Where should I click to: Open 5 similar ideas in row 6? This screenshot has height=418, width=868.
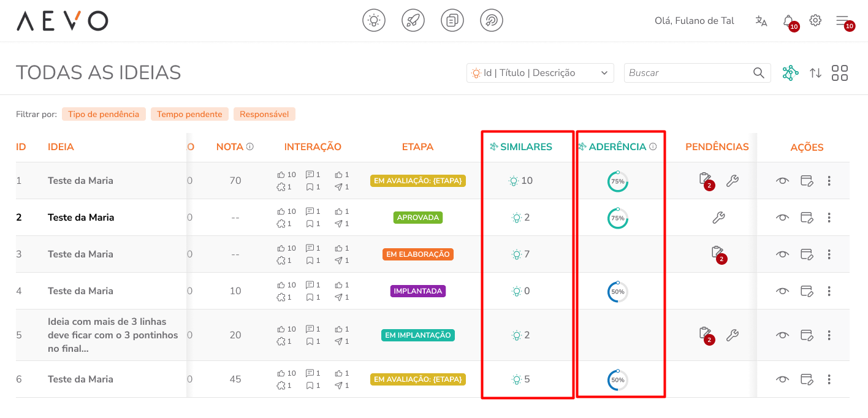[521, 379]
